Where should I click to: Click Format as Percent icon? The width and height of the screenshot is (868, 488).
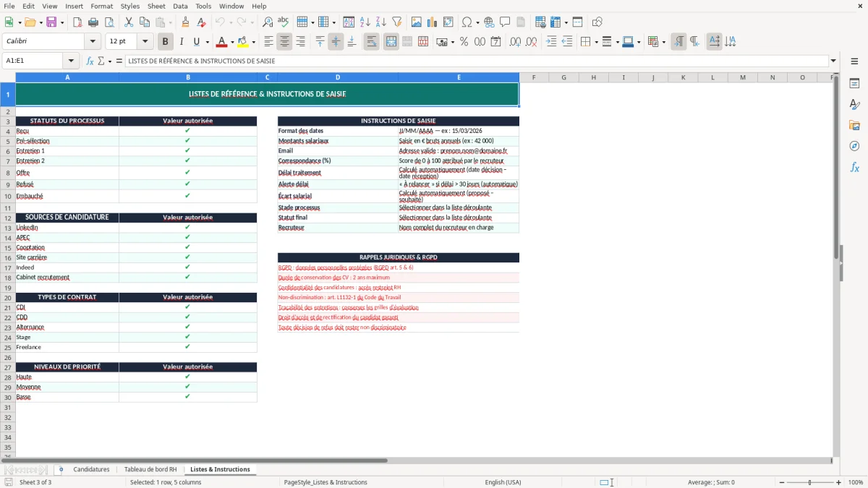pyautogui.click(x=464, y=42)
